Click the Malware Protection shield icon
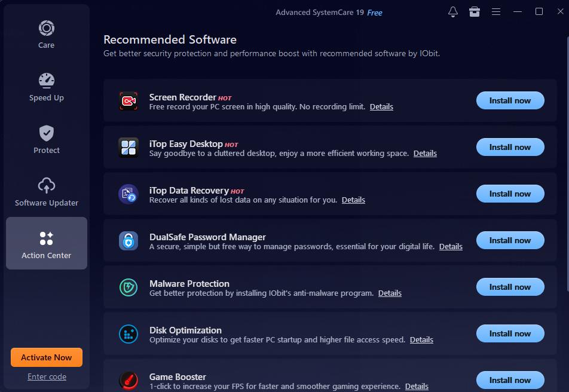Screen dimensions: 569x392 (x=129, y=287)
